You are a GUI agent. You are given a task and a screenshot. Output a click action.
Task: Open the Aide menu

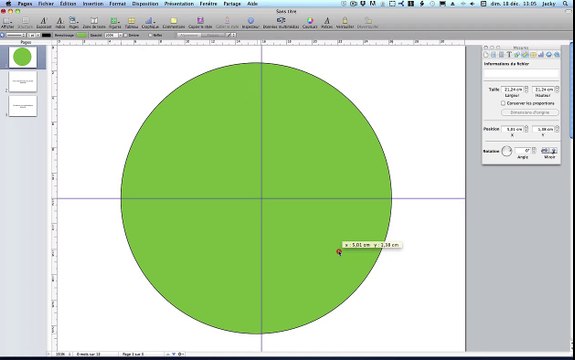[252, 4]
